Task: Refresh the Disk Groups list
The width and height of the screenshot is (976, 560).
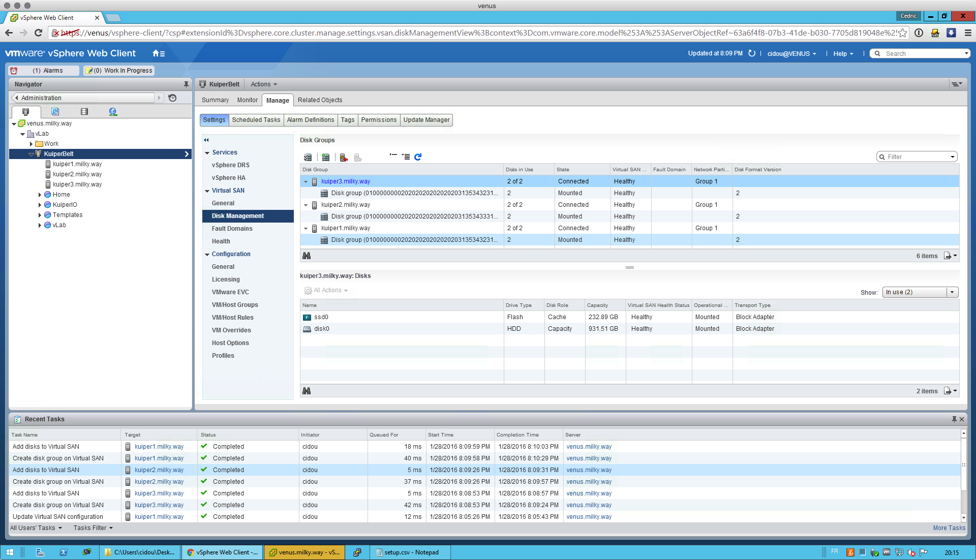Action: tap(418, 157)
